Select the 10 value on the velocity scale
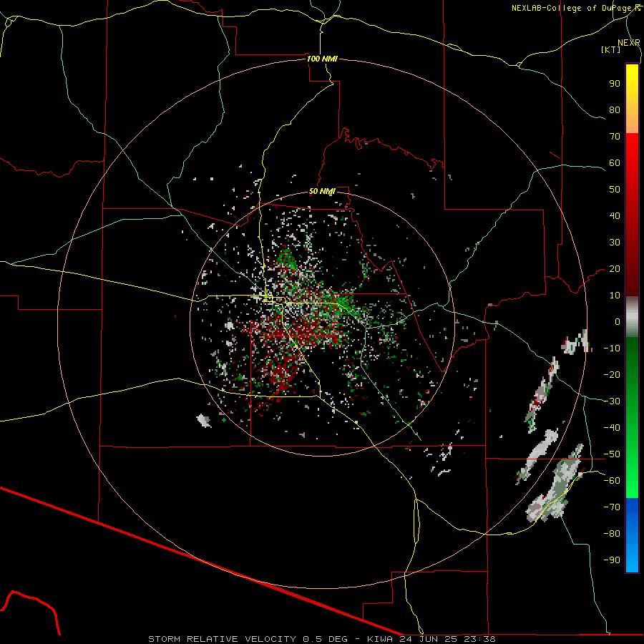This screenshot has width=644, height=644. coord(615,296)
